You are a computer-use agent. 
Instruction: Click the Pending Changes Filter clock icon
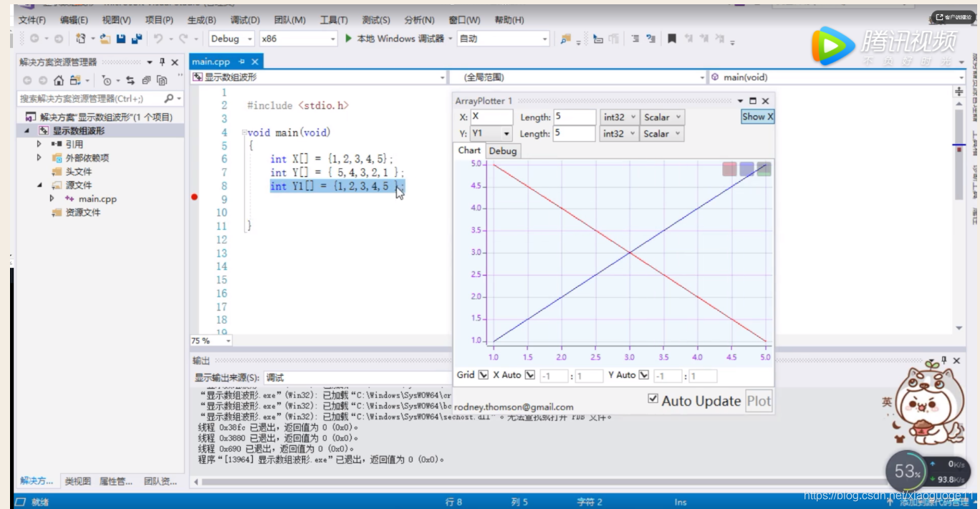pos(106,80)
